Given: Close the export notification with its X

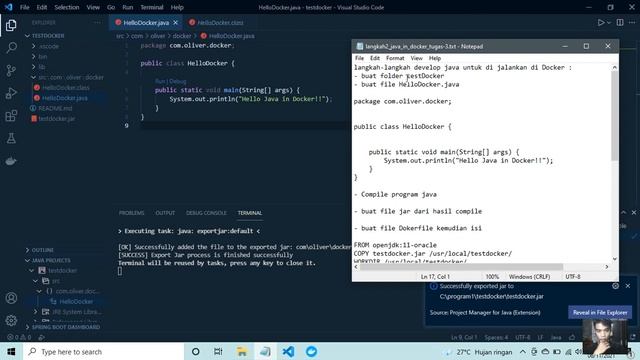Looking at the screenshot, I should click(628, 286).
